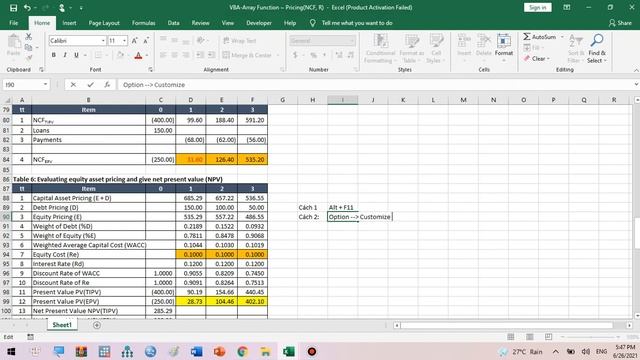The image size is (640, 360).
Task: Cancel the cell entry in formula bar
Action: click(73, 85)
